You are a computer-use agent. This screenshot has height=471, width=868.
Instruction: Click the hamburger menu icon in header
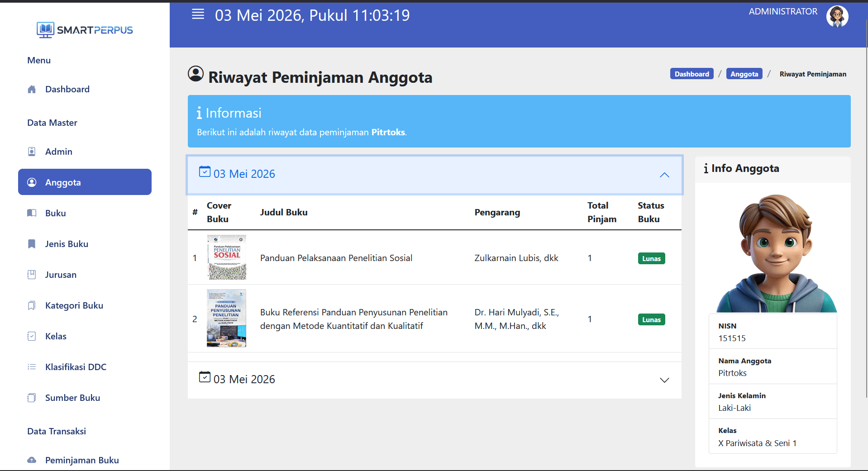click(198, 14)
